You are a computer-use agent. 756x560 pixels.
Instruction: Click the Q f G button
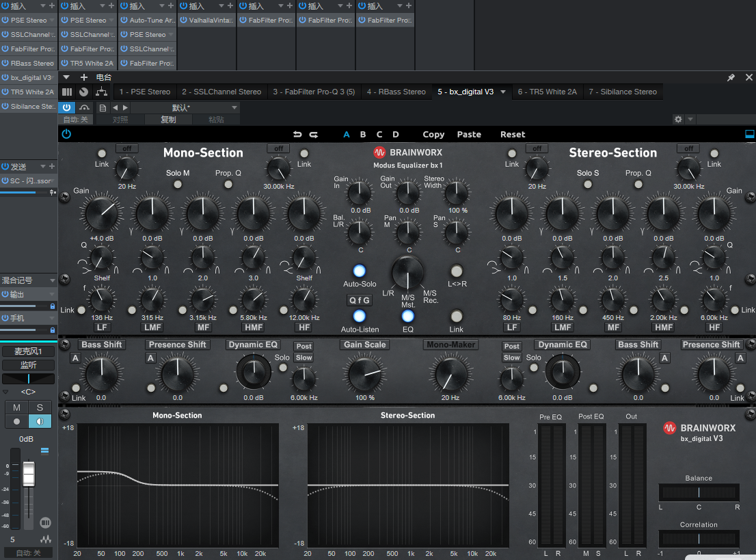pyautogui.click(x=359, y=300)
